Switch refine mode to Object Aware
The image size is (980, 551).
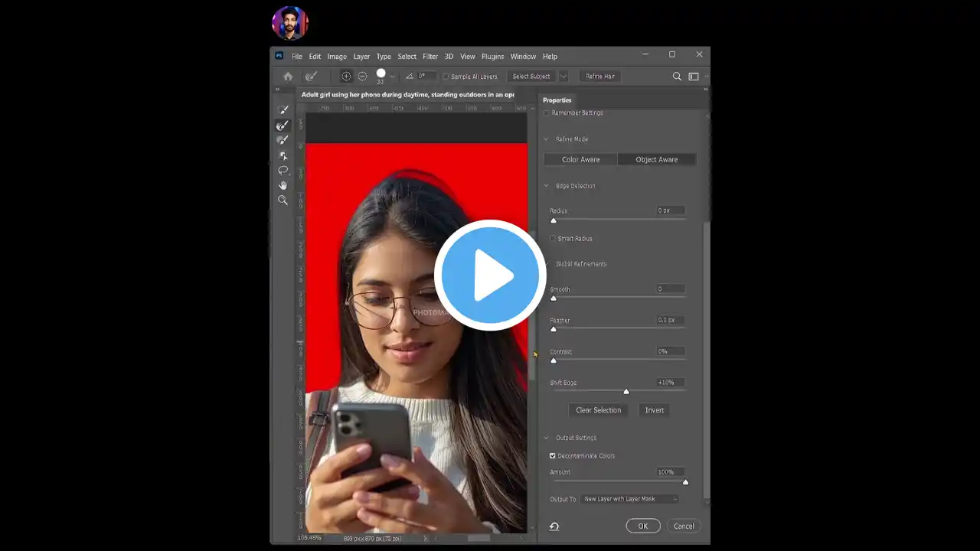[x=657, y=160]
